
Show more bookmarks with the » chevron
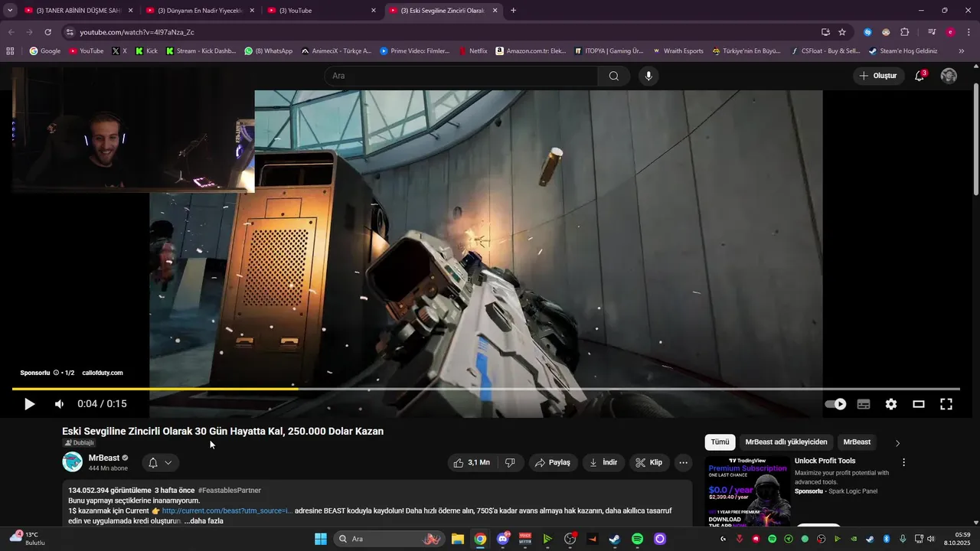pyautogui.click(x=962, y=51)
